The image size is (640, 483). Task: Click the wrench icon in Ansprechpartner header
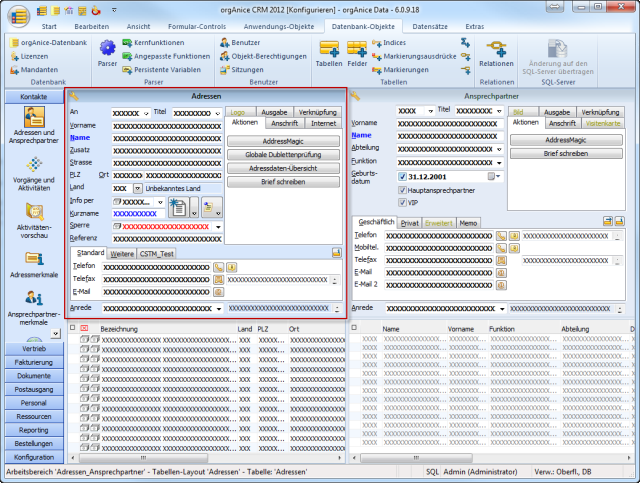point(355,96)
